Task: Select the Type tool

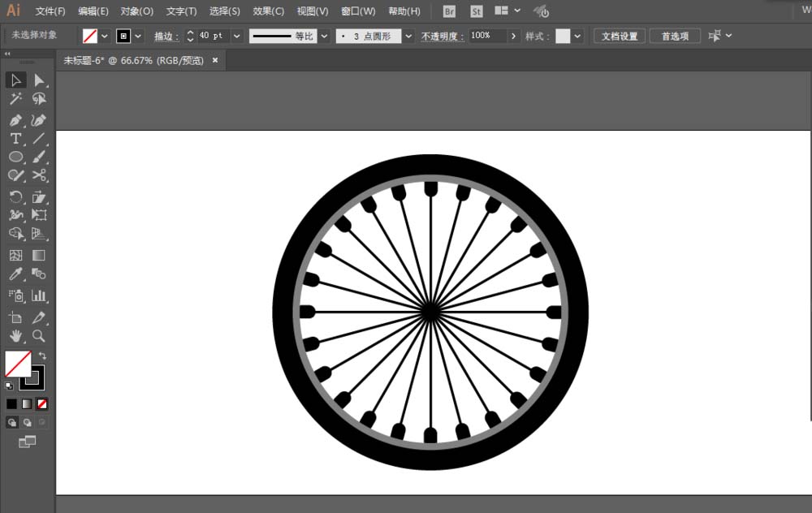Action: [15, 139]
